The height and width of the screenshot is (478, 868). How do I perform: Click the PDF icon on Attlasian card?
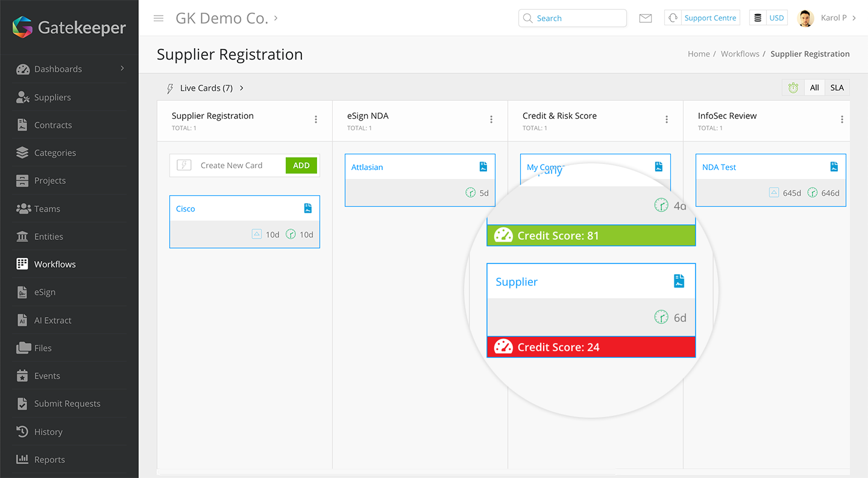(x=483, y=167)
